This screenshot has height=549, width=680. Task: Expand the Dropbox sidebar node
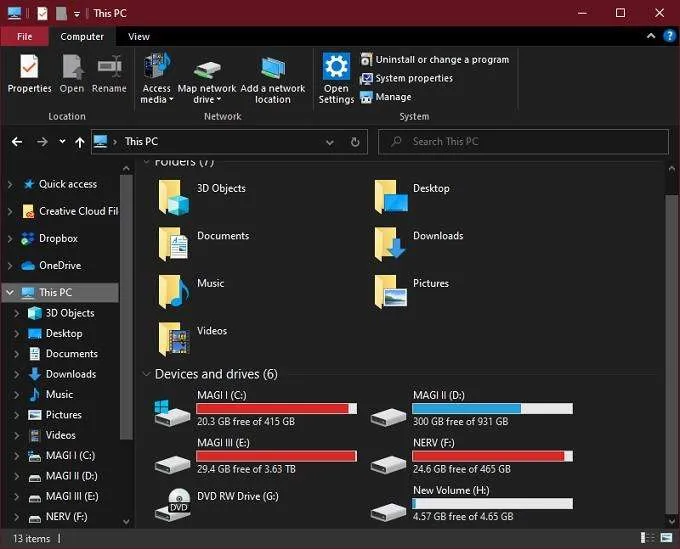tap(10, 239)
